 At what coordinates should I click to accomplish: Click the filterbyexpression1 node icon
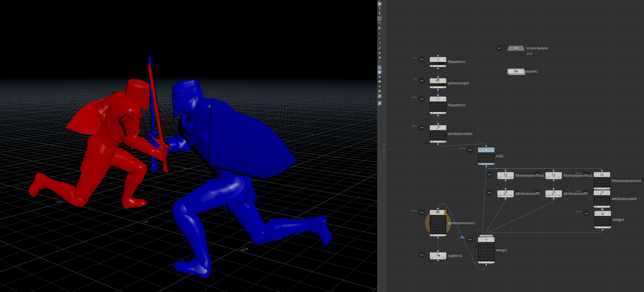[x=505, y=175]
